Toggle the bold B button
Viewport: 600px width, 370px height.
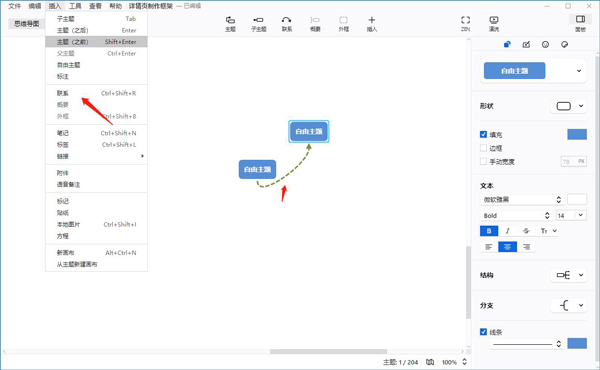click(489, 231)
